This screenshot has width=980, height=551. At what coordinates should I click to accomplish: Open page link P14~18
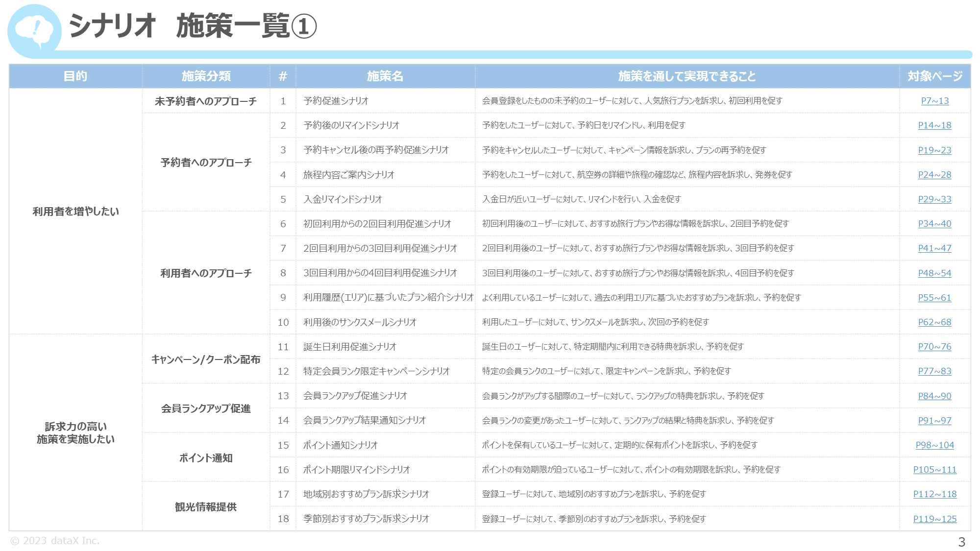pyautogui.click(x=935, y=125)
